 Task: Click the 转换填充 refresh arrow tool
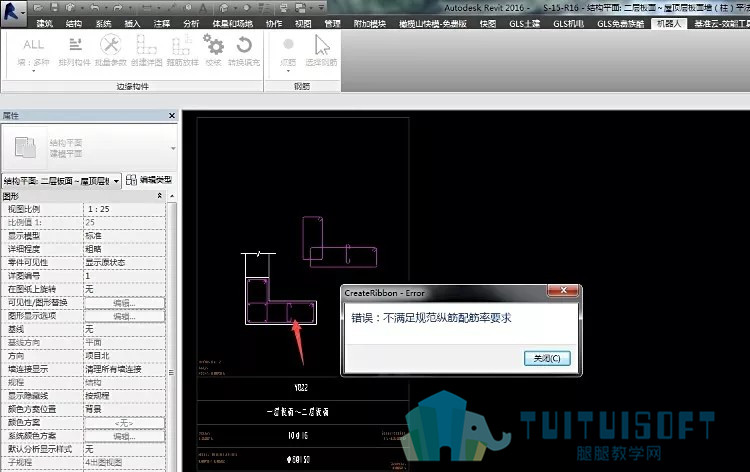(x=244, y=52)
